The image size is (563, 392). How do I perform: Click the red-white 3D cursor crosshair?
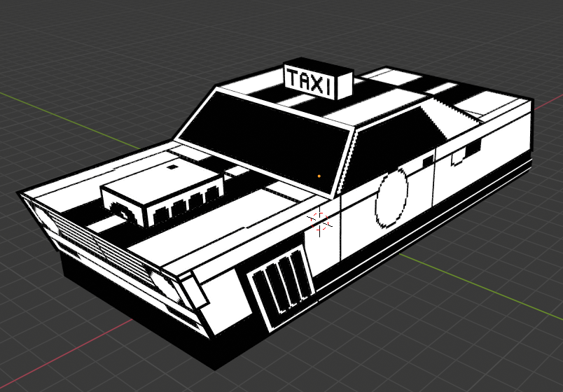(x=319, y=220)
